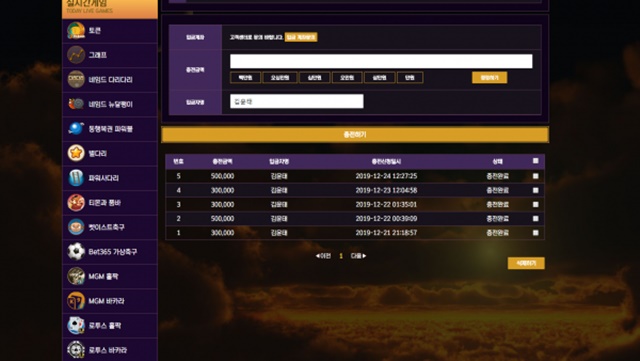Open the Lotus 바카라 chip icon
Viewport: 640px width, 361px height.
click(76, 350)
